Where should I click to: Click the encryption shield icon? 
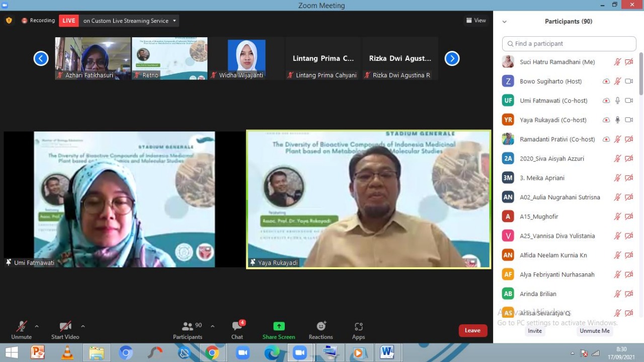point(9,21)
